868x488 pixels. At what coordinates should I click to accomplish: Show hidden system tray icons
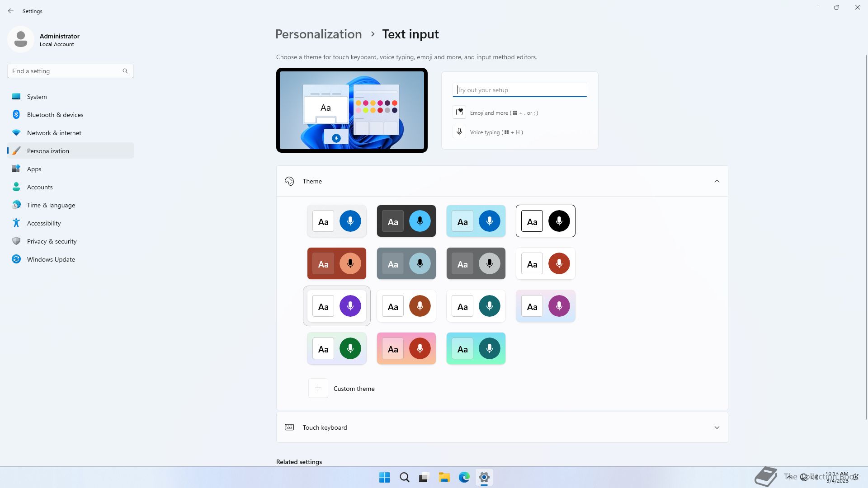coord(789,477)
